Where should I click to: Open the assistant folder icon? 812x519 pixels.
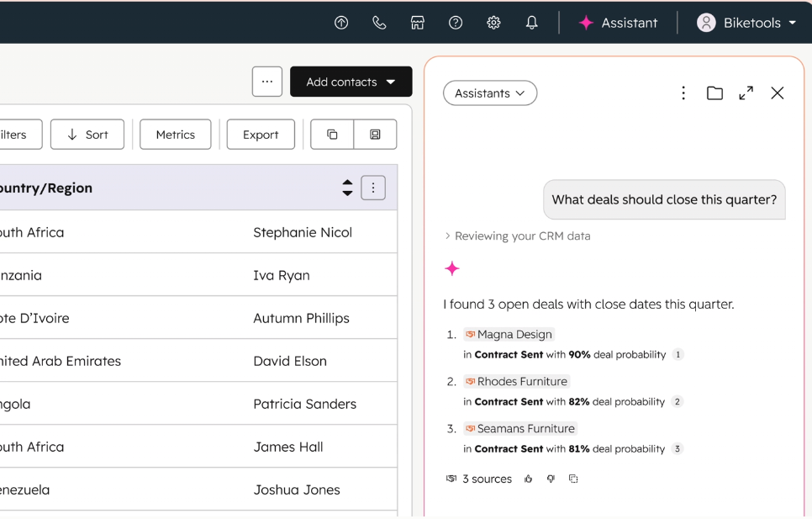(714, 93)
